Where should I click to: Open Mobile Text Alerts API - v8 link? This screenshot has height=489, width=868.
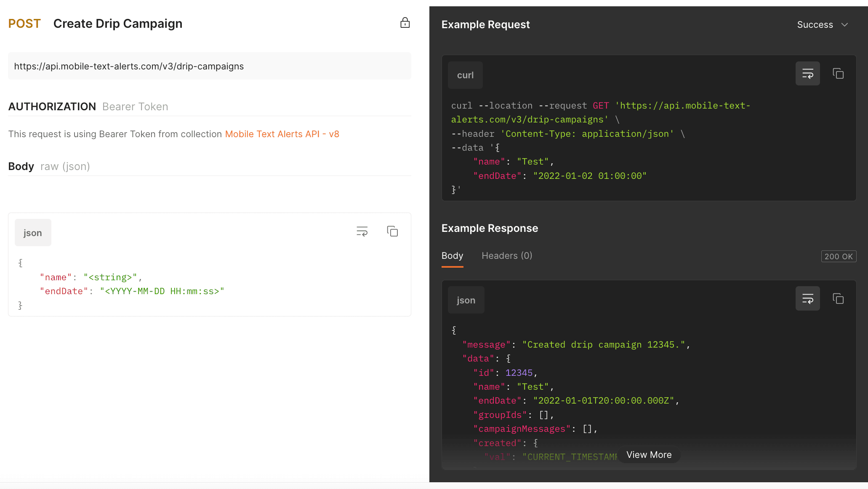pyautogui.click(x=282, y=134)
